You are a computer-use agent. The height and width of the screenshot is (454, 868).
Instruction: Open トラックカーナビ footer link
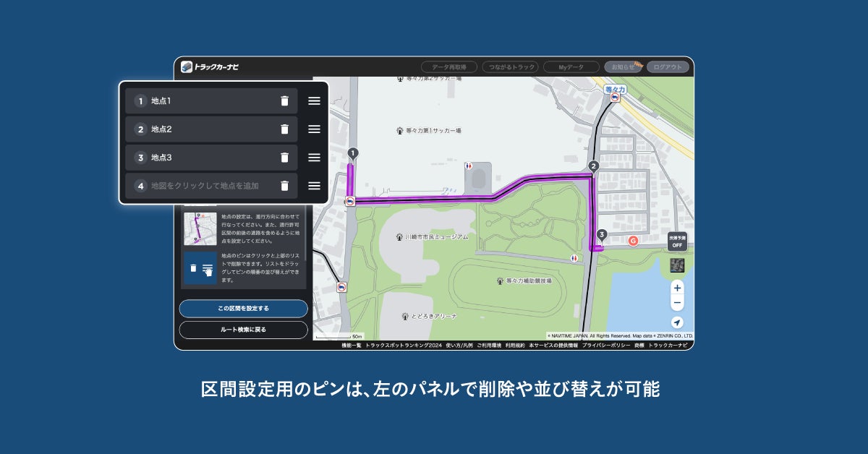click(x=669, y=346)
